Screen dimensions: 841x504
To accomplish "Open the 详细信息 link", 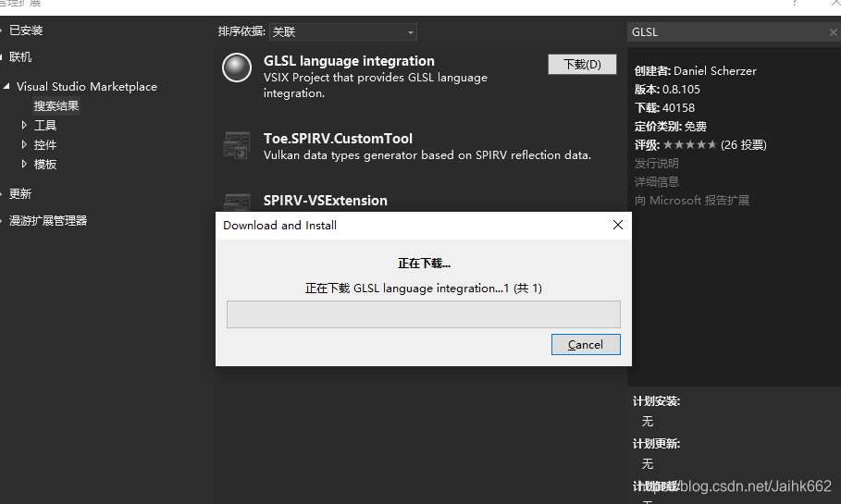I will [657, 182].
